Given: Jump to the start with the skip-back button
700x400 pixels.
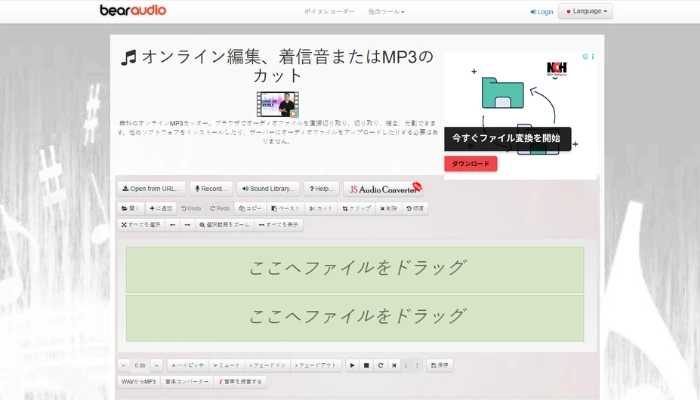Looking at the screenshot, I should [x=394, y=365].
